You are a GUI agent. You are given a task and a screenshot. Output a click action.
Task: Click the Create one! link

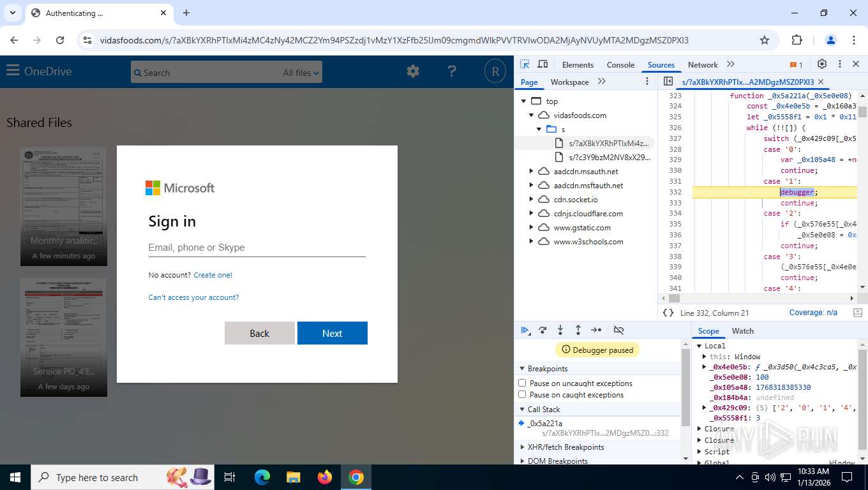[x=213, y=275]
